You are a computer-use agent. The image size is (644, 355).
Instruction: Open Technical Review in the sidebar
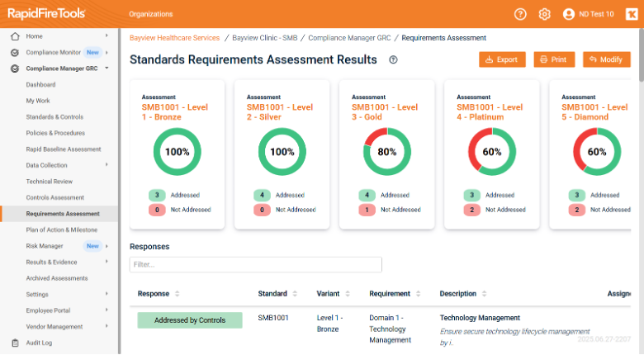(x=49, y=182)
